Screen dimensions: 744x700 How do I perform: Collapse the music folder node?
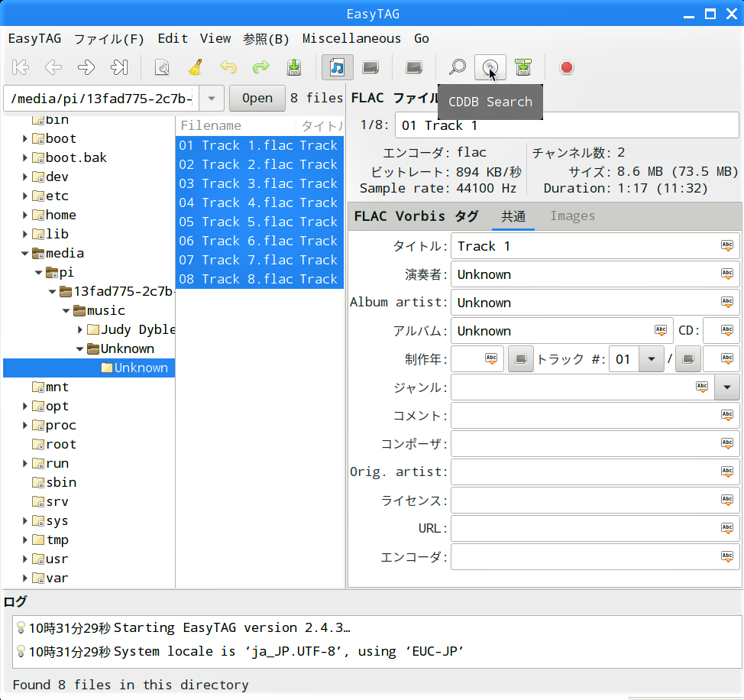[x=66, y=311]
